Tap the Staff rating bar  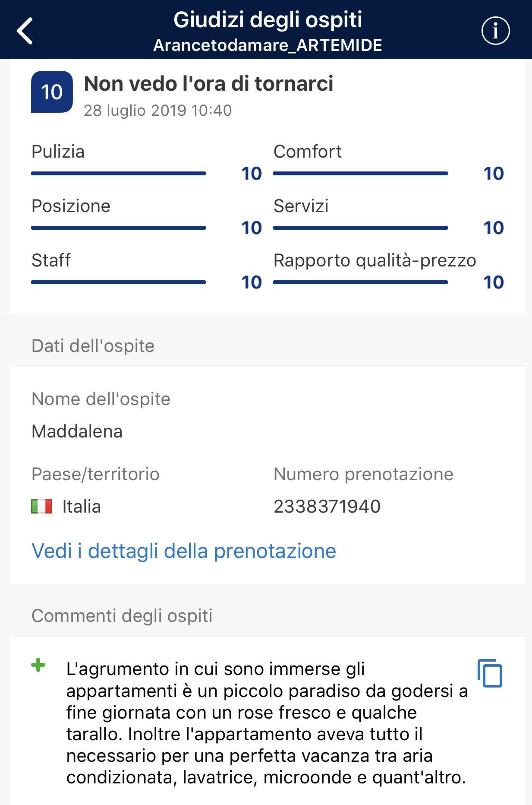118,282
